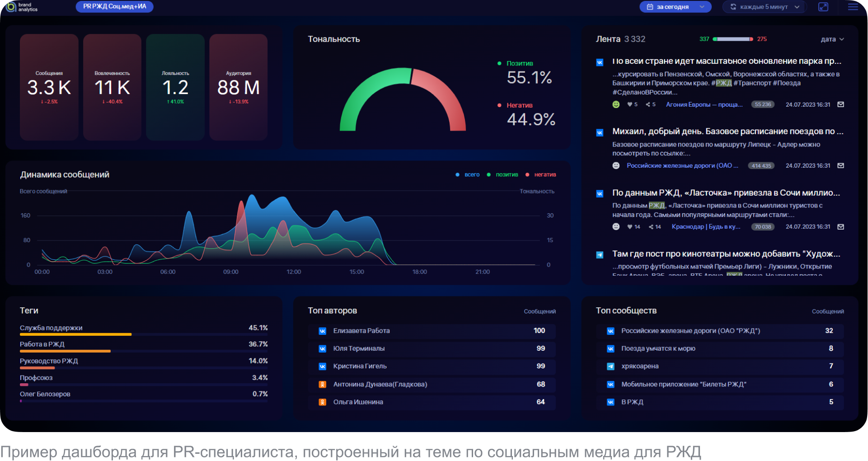The width and height of the screenshot is (868, 461).
Task: Click the 337 positive count in Лента
Action: [x=704, y=39]
